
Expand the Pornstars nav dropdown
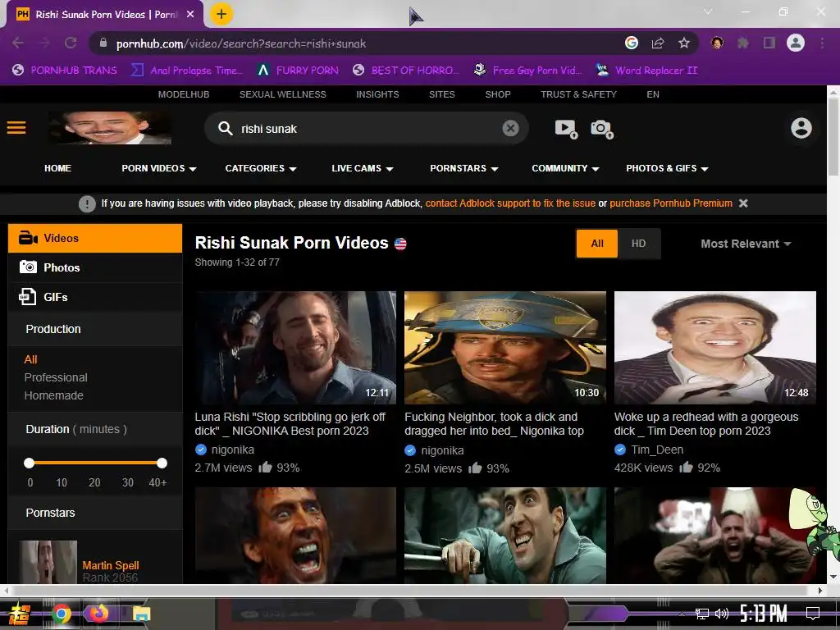(464, 168)
